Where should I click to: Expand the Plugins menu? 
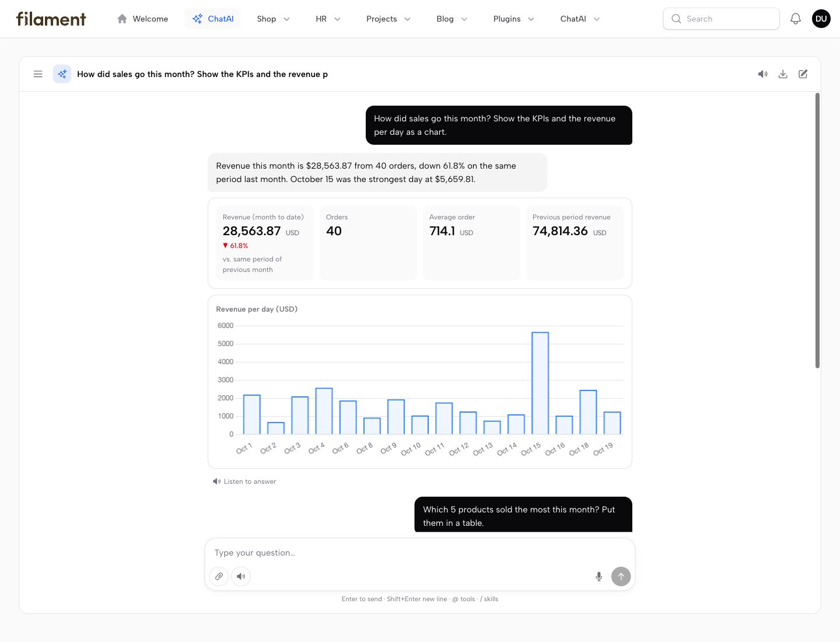pos(514,19)
